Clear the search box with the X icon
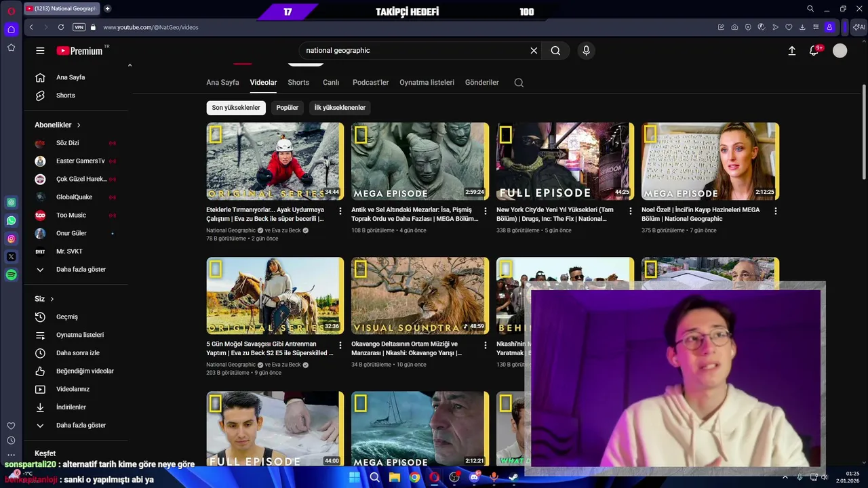The height and width of the screenshot is (488, 868). tap(534, 51)
